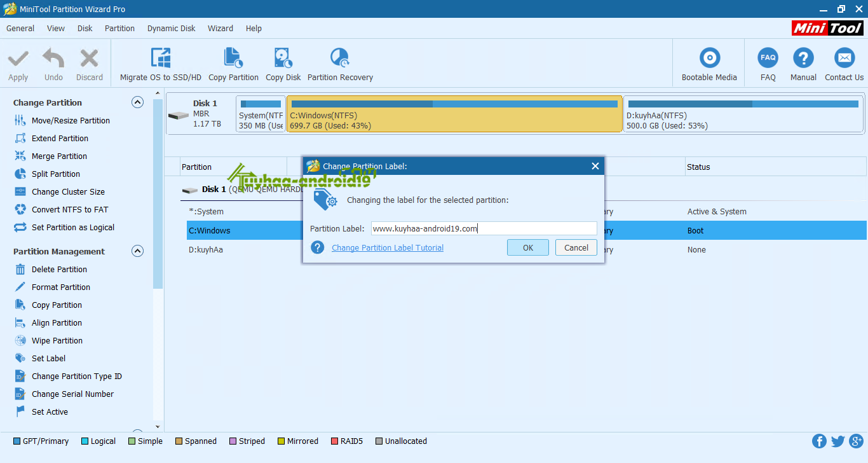Image resolution: width=868 pixels, height=463 pixels.
Task: Open the Partition menu
Action: 119,28
